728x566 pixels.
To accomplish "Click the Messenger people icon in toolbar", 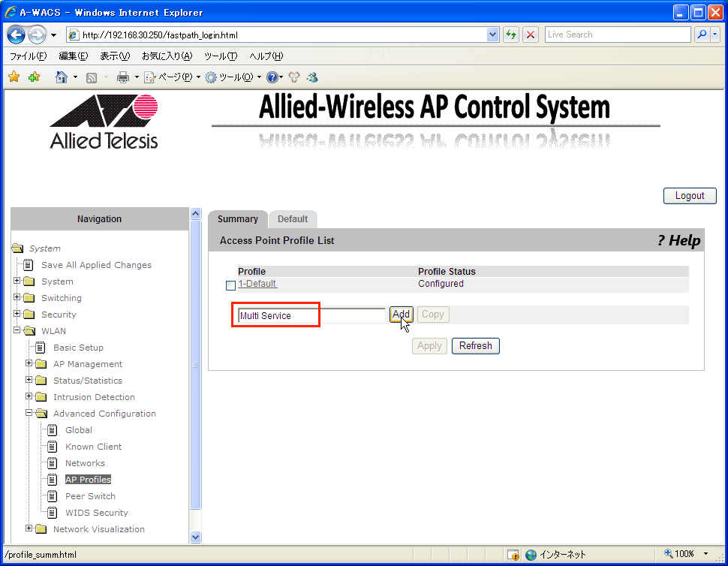I will pos(312,77).
